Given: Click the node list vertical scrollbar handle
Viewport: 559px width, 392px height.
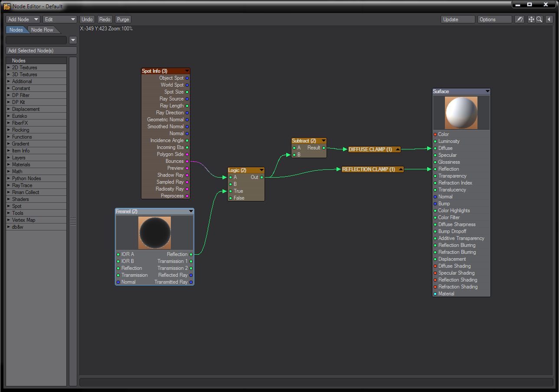Looking at the screenshot, I should (73, 221).
